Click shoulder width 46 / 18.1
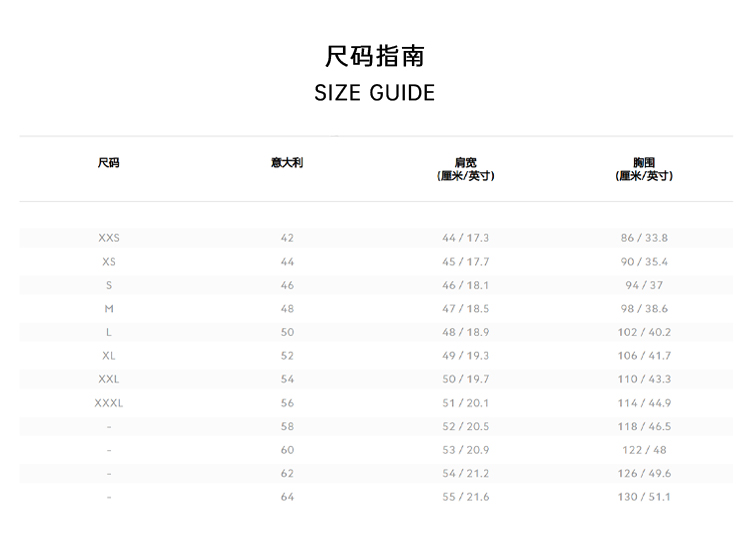 pos(465,285)
